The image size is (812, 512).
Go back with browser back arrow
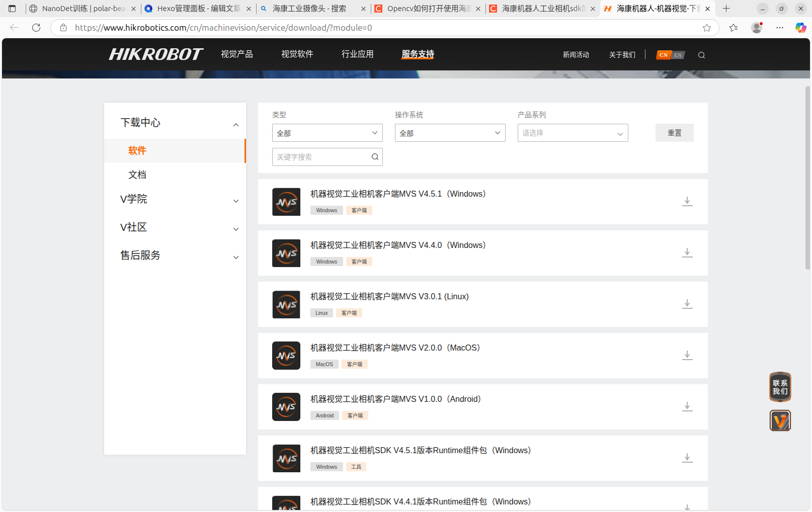point(14,28)
